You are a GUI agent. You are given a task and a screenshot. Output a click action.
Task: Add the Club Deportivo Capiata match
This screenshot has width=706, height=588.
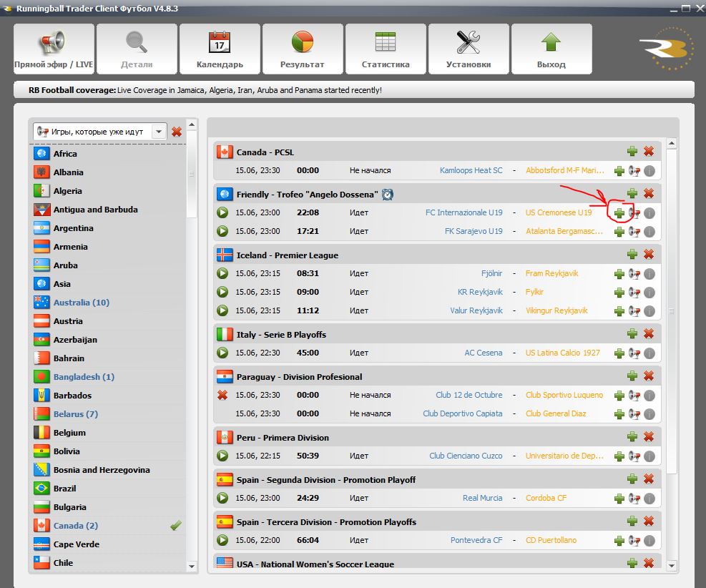[x=619, y=413]
